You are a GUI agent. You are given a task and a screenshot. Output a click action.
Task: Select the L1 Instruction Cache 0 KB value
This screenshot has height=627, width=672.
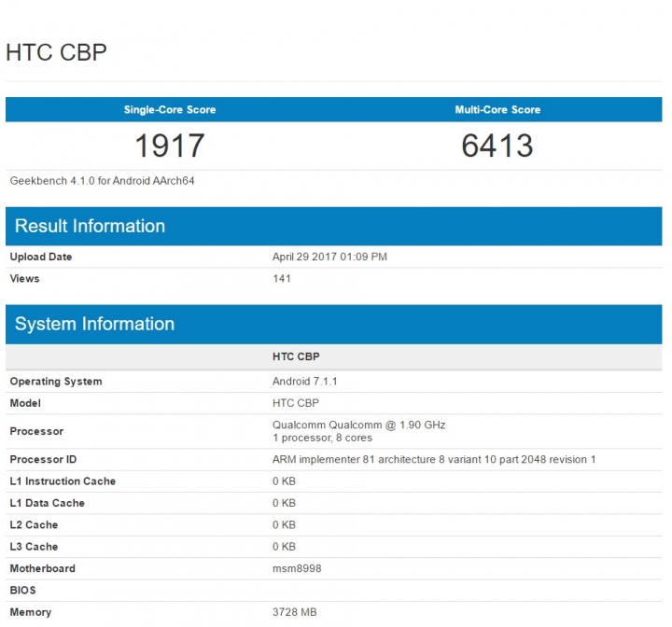tap(284, 481)
